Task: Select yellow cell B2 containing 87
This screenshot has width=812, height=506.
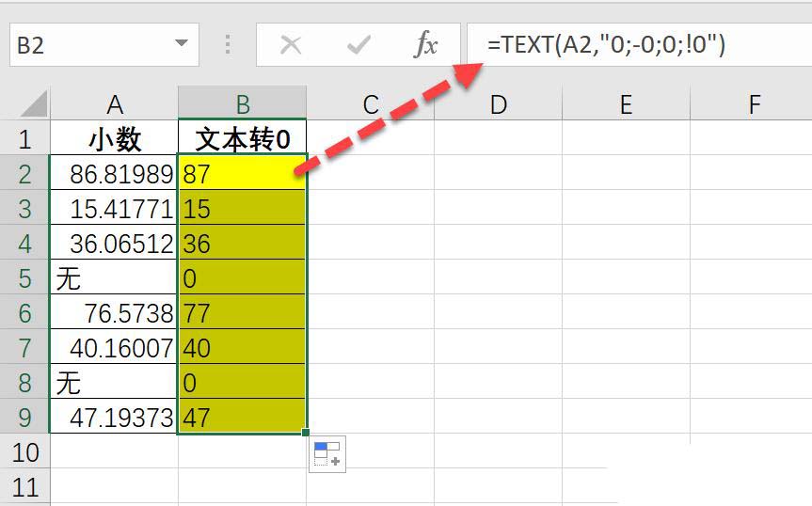Action: (x=242, y=173)
